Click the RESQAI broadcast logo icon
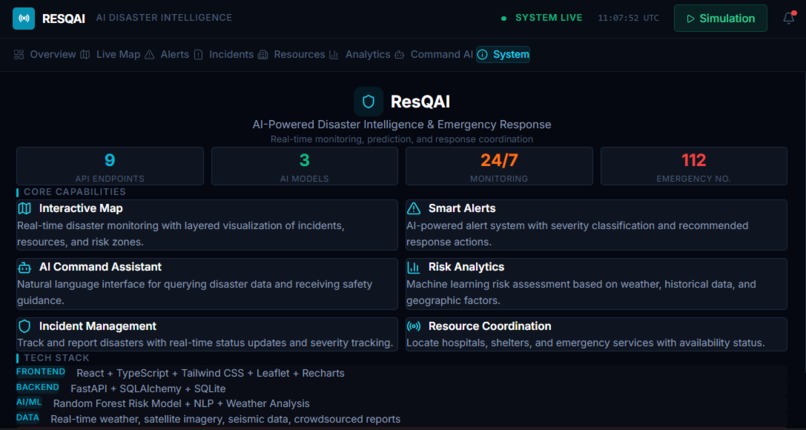The image size is (806, 430). [x=24, y=18]
